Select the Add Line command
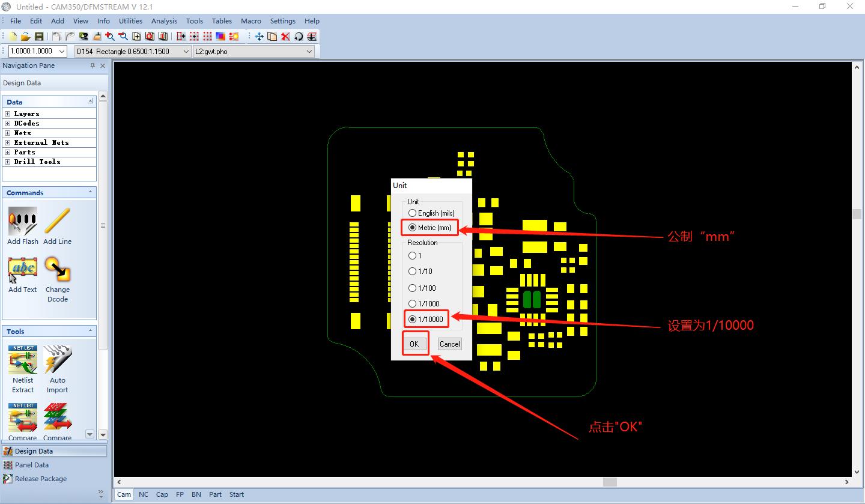 (x=57, y=222)
